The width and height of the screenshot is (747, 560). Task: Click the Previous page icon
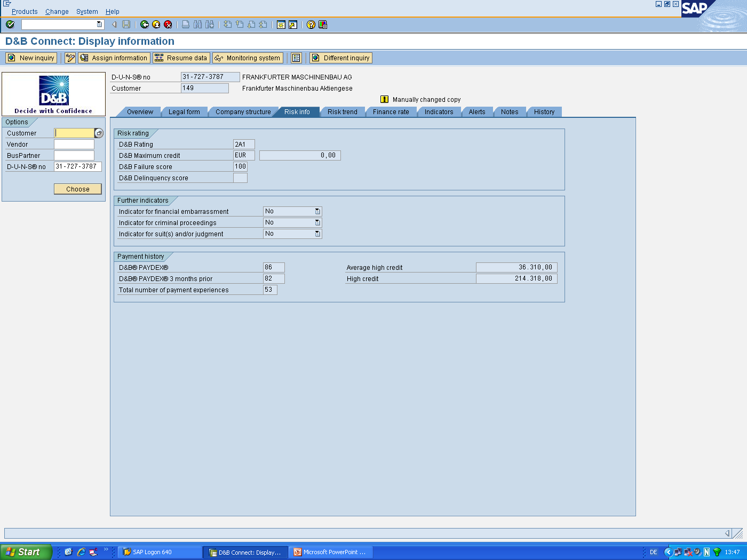240,25
